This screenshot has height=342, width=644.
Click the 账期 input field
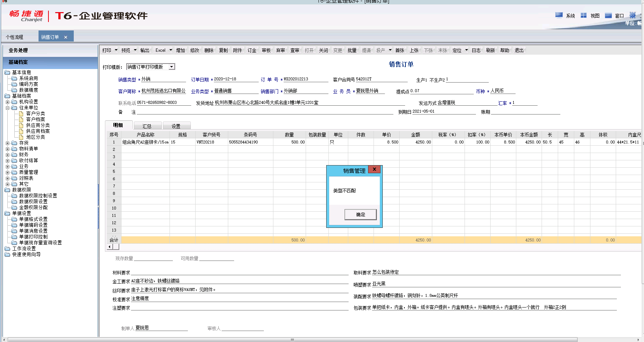(x=525, y=112)
